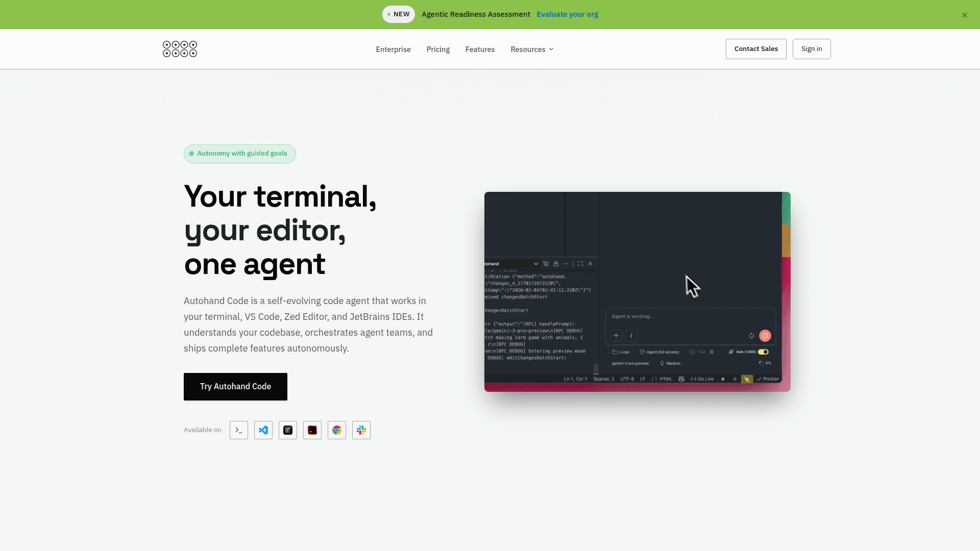Image resolution: width=980 pixels, height=551 pixels.
Task: Follow the Evaluate your org link
Action: (567, 14)
